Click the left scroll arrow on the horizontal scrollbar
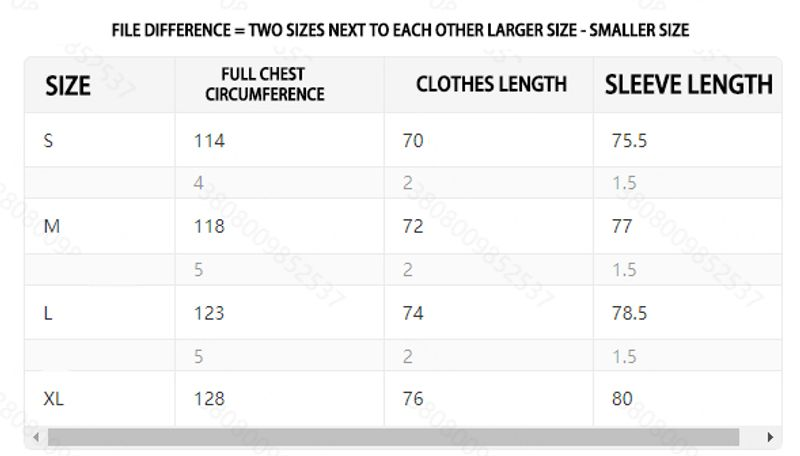 click(37, 437)
